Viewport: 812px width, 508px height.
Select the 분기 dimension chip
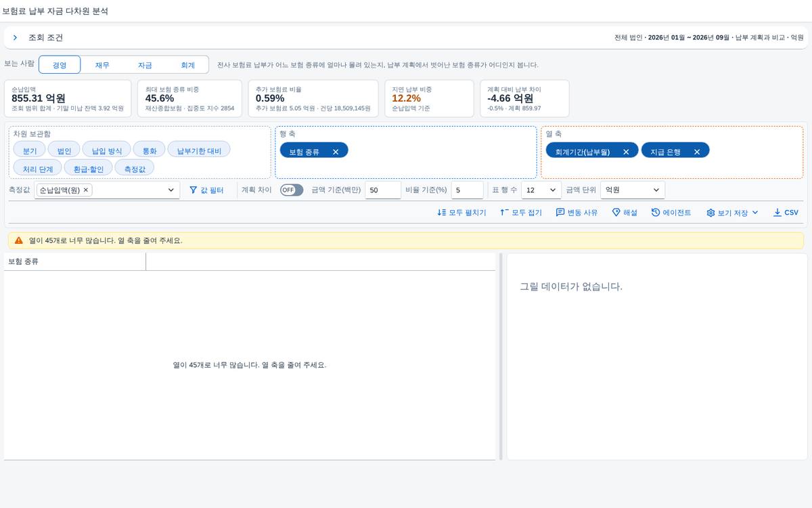[30, 150]
